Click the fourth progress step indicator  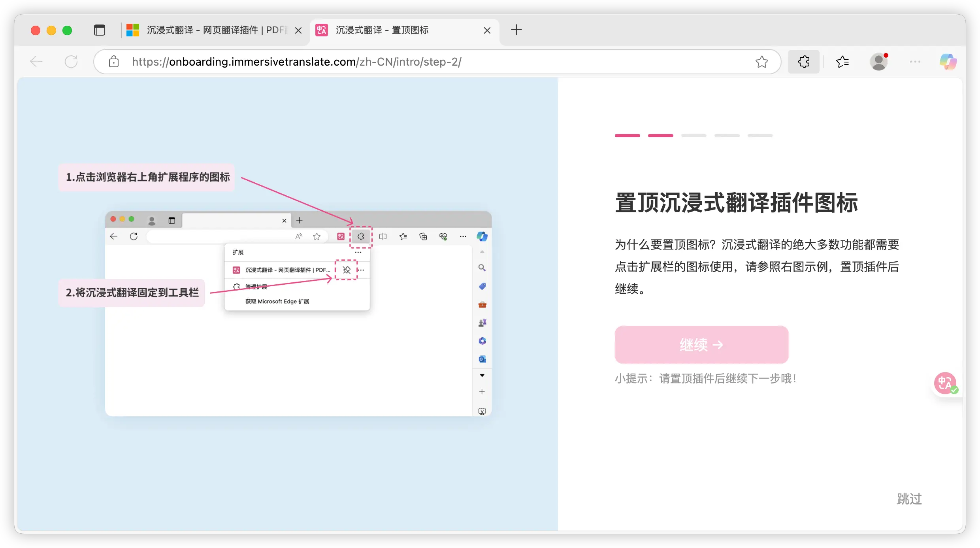pos(727,136)
